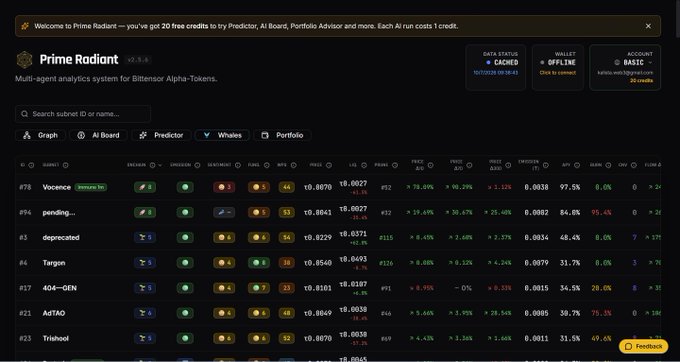The height and width of the screenshot is (362, 680).
Task: Open the Graph view
Action: 40,135
